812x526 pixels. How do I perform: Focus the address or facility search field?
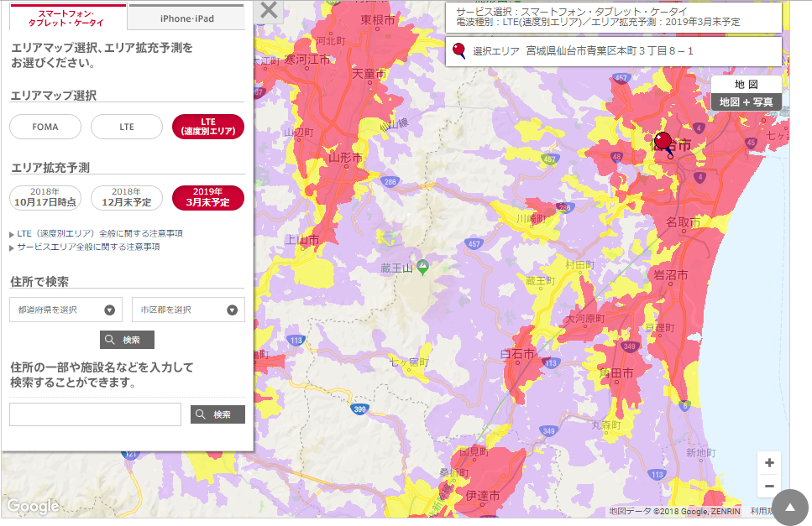(x=95, y=414)
